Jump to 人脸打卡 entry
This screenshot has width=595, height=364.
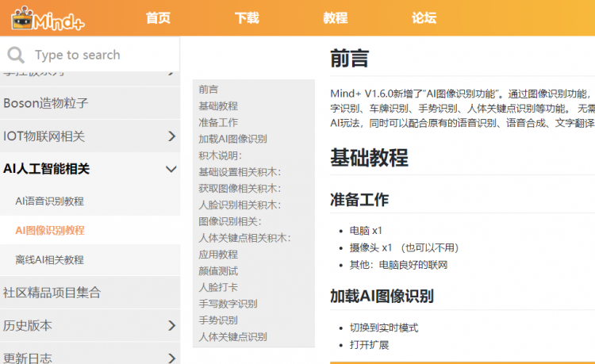[x=218, y=287]
